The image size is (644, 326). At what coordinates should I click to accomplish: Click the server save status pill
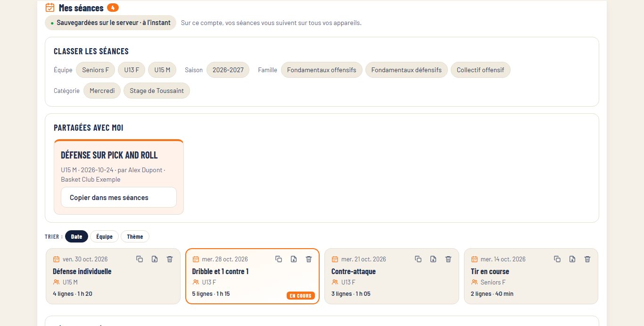[x=110, y=23]
